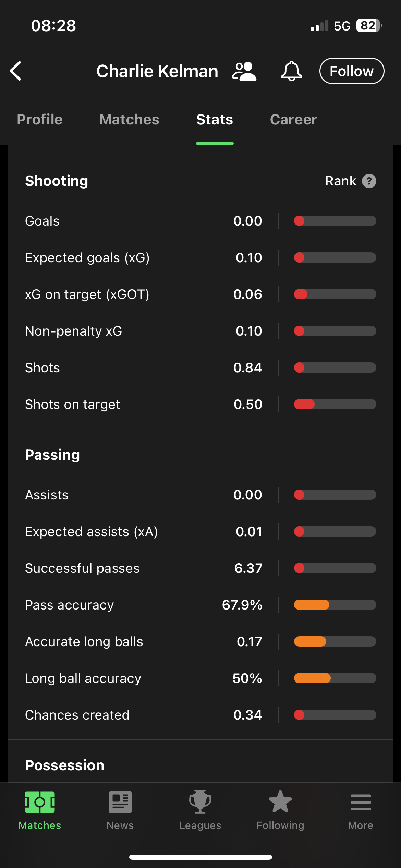Select the Stats tab
401x868 pixels.
pos(215,120)
